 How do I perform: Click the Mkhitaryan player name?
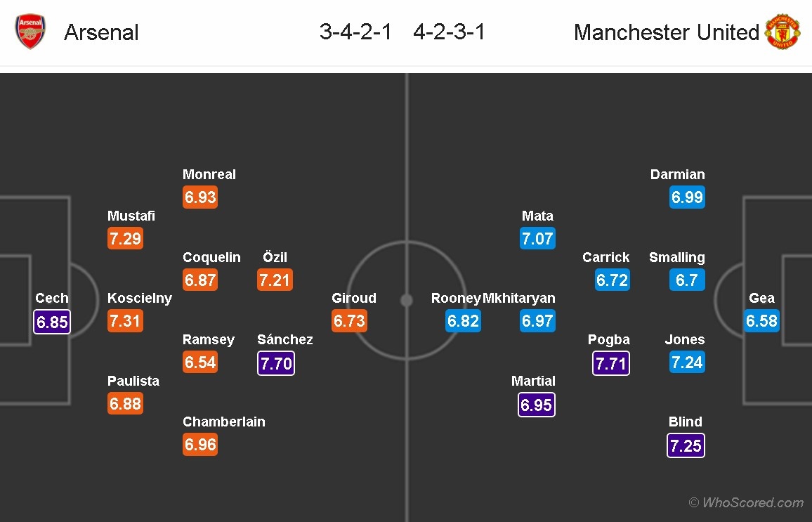click(x=519, y=298)
